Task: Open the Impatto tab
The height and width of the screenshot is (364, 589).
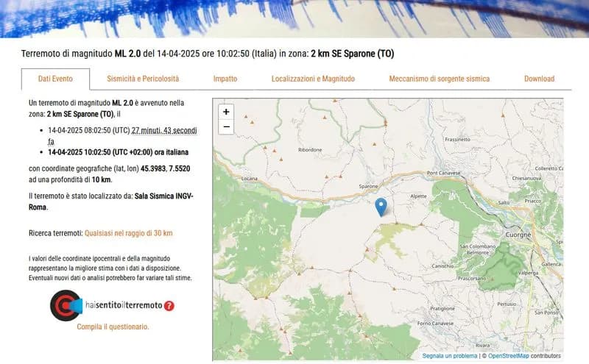Action: [x=225, y=79]
